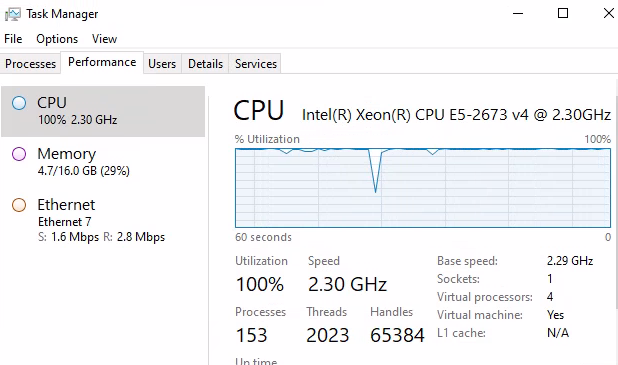
Task: Switch to the Services tab
Action: pos(256,64)
